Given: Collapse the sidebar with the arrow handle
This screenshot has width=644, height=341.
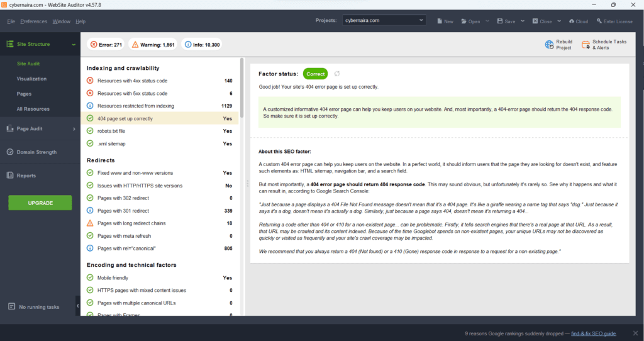Looking at the screenshot, I should [77, 306].
